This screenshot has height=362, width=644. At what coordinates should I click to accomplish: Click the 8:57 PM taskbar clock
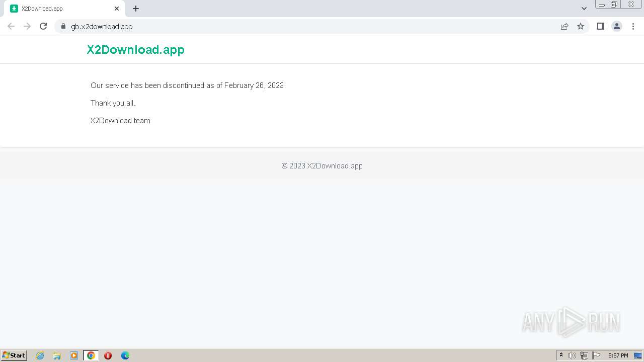pyautogui.click(x=618, y=355)
